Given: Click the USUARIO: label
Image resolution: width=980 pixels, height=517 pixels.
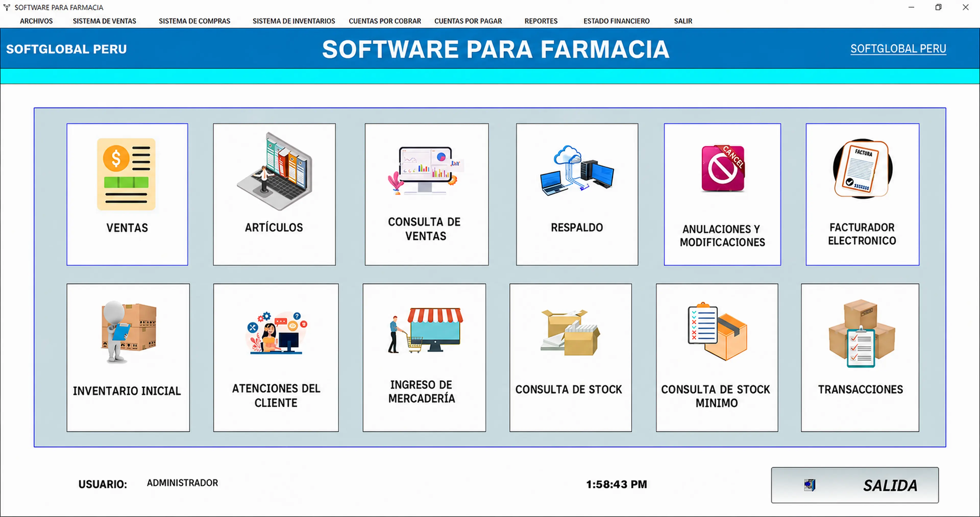Looking at the screenshot, I should tap(103, 484).
